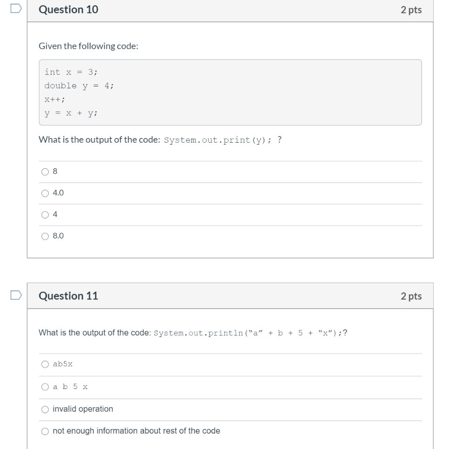Select answer "ab5x" for Question 11
Screen dimensions: 476x449
[45, 364]
